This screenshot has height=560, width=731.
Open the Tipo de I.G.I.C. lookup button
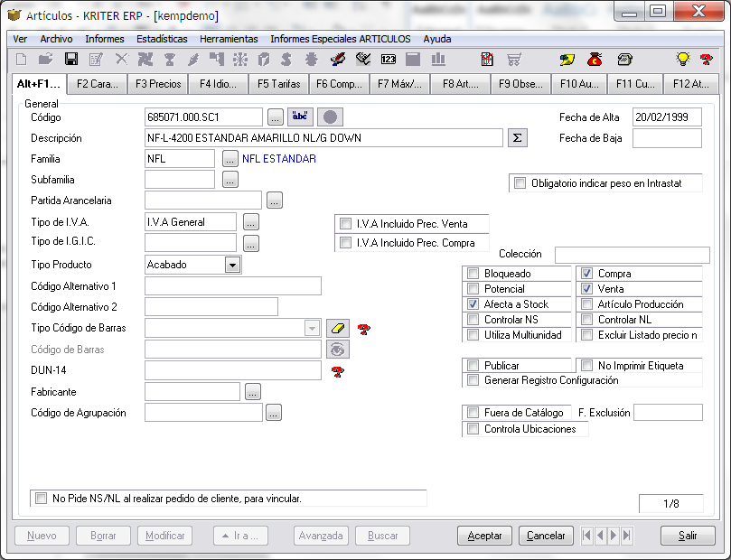tap(251, 243)
